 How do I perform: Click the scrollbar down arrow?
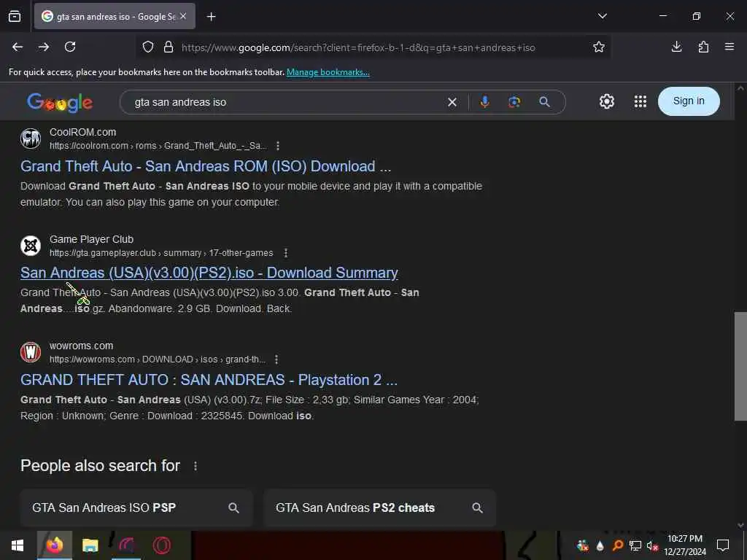[x=740, y=525]
